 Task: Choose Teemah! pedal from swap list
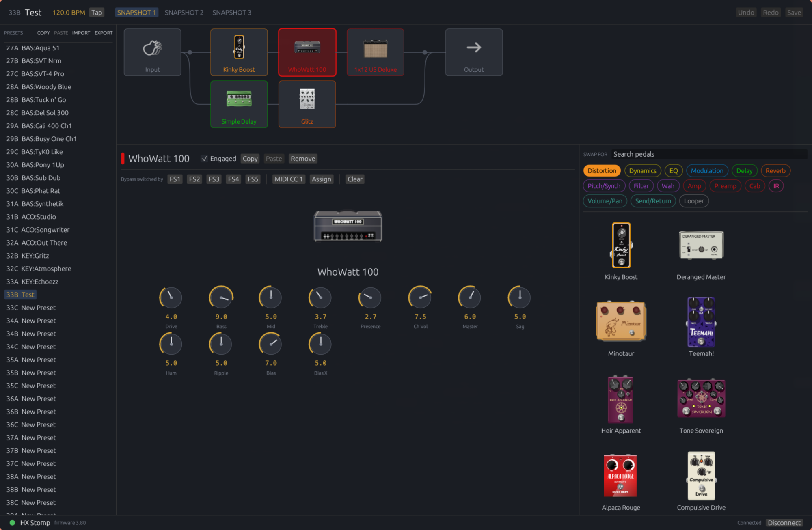tap(701, 328)
